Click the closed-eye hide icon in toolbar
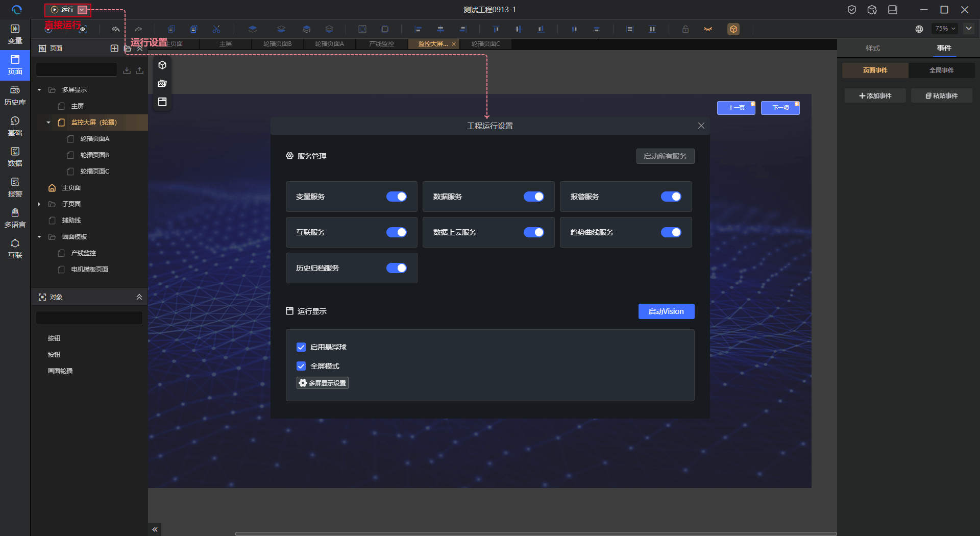Image resolution: width=980 pixels, height=536 pixels. [x=708, y=29]
